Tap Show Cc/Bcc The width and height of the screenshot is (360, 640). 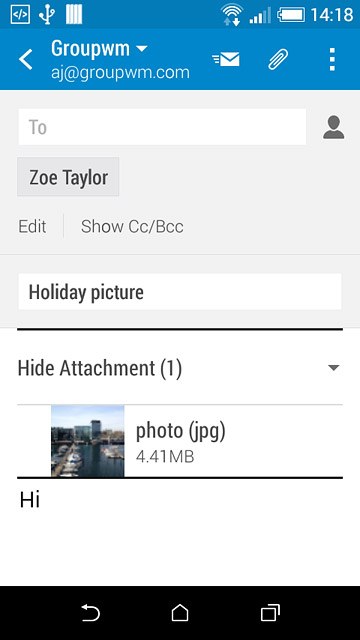coord(132,226)
